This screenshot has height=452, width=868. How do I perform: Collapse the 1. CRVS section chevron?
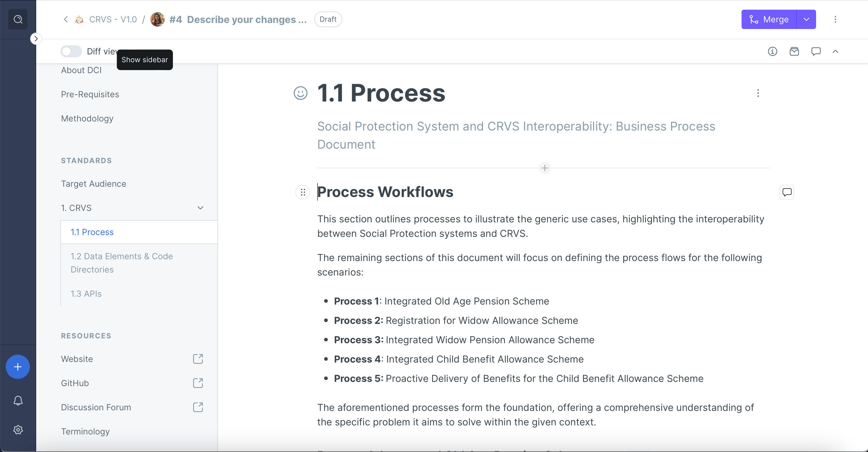(x=200, y=208)
